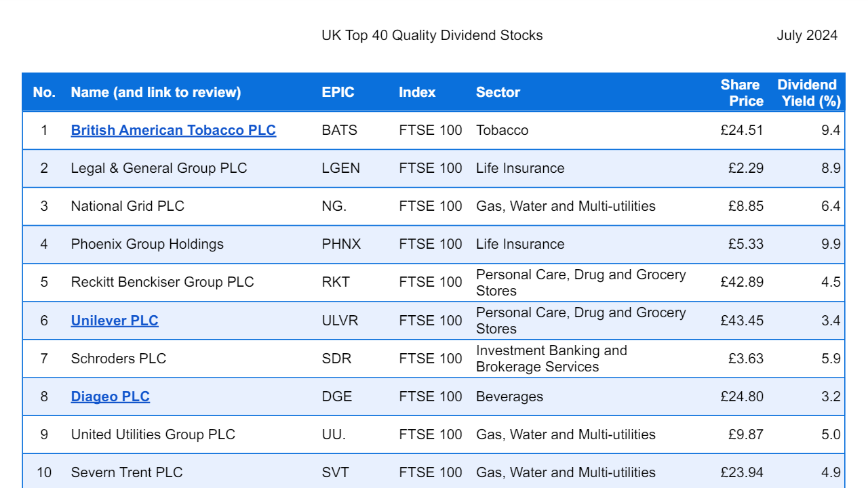Viewport: 868px width, 488px height.
Task: Click the 'SVT' EPIC code
Action: tap(336, 472)
